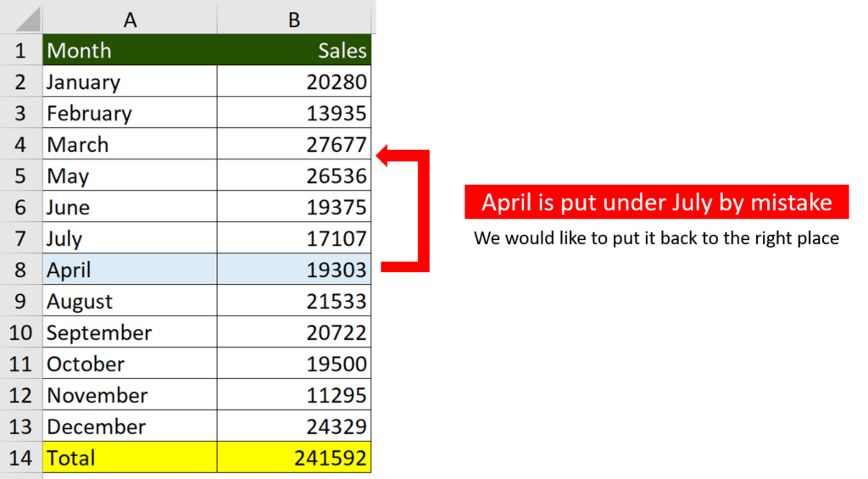Select row 13 header

click(x=20, y=426)
